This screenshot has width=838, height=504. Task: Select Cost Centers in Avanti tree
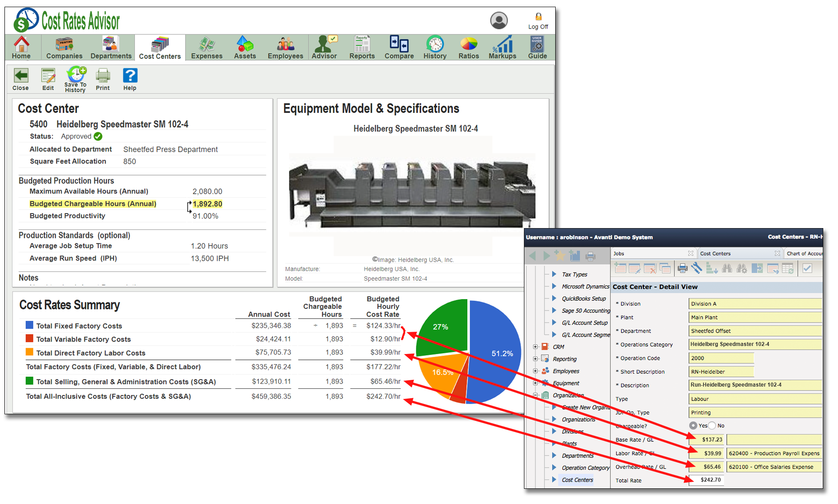click(x=578, y=480)
